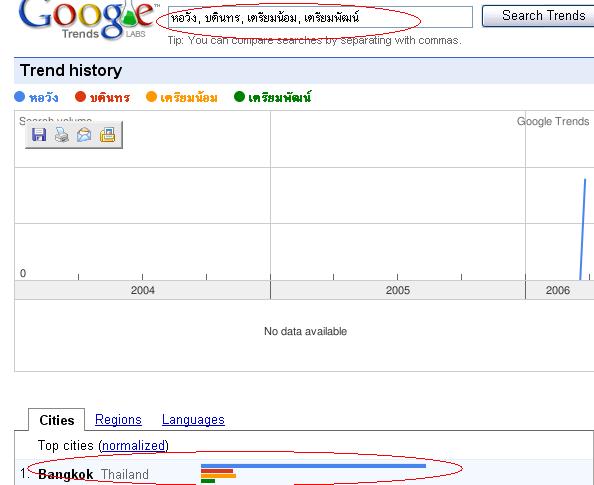Click the Google Trends Labs logo
This screenshot has width=594, height=485.
tap(86, 20)
